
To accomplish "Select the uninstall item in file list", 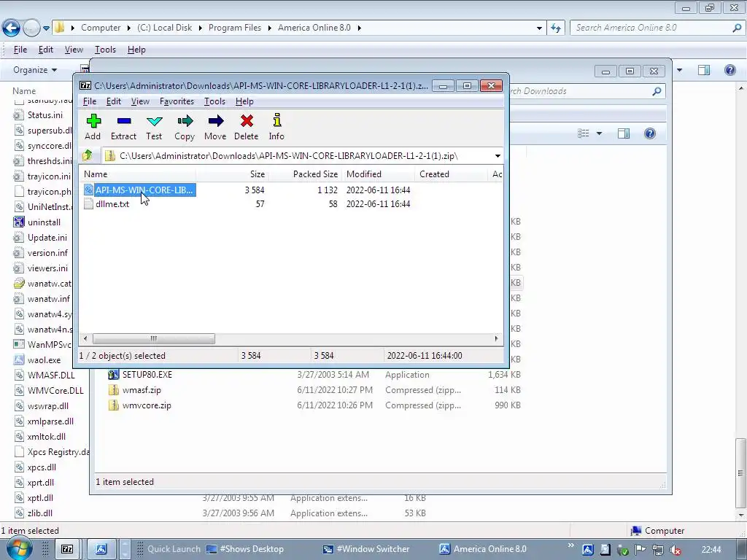I will tap(37, 222).
